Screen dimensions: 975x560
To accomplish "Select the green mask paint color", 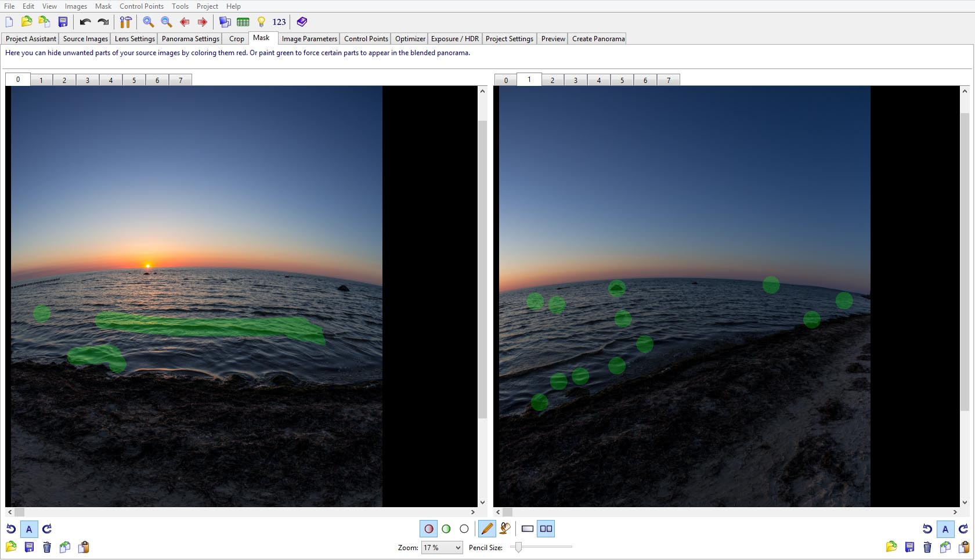I will [x=446, y=529].
